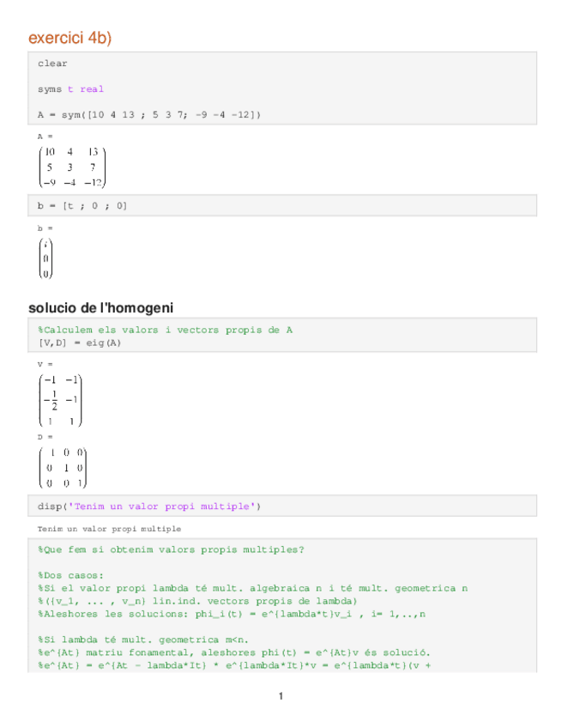562x728 pixels.
Task: Click the "%Si lambda té mult. geometrica m<n." comment
Action: 143,640
